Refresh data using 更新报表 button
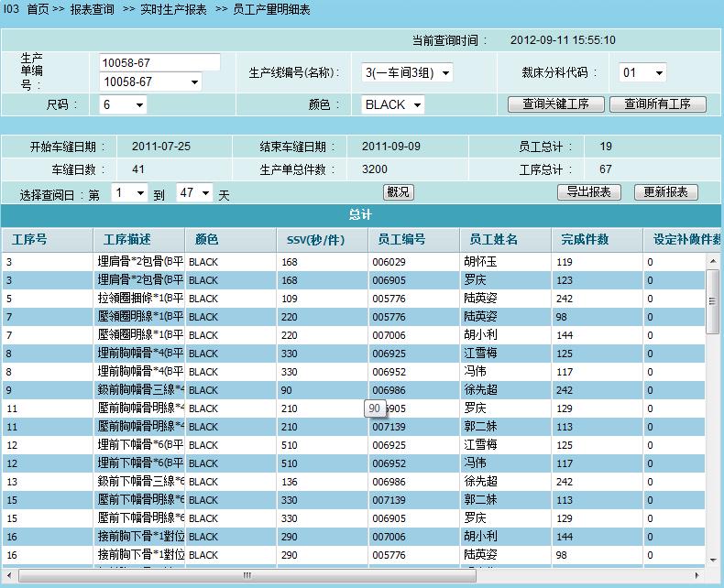724x588 pixels. coord(666,192)
